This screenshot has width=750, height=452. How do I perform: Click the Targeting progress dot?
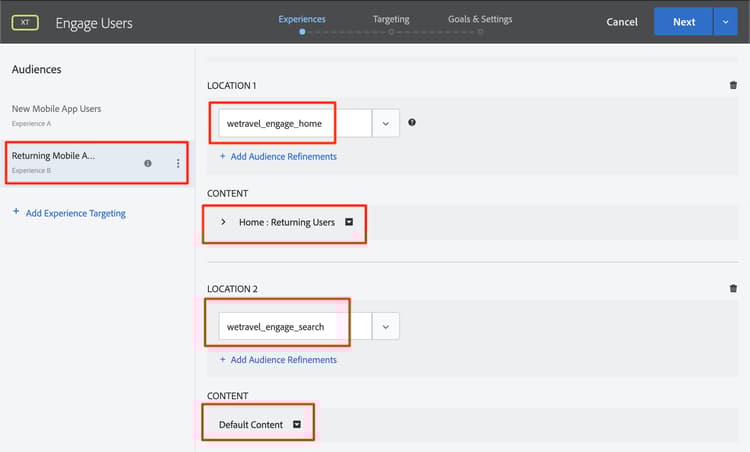pyautogui.click(x=391, y=32)
